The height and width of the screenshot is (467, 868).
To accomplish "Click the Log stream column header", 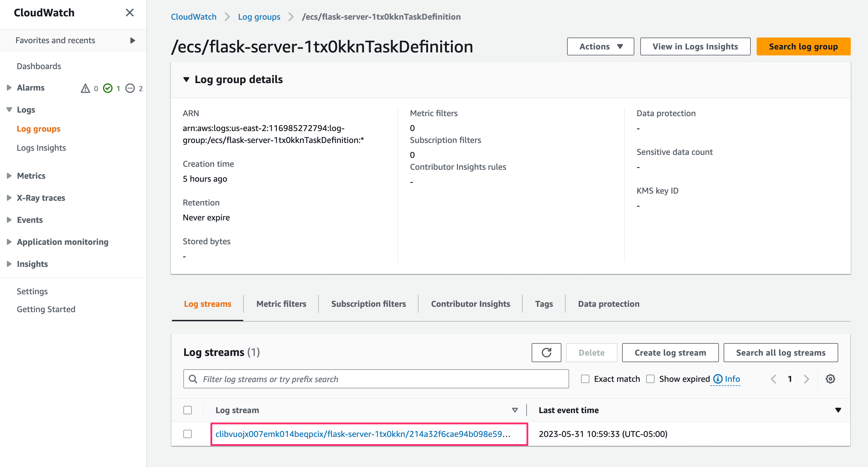I will click(237, 410).
